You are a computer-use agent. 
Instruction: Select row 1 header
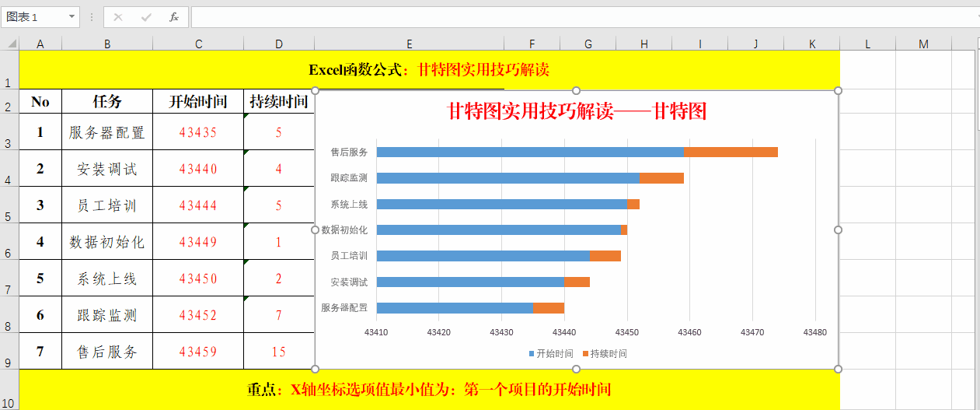coord(9,70)
